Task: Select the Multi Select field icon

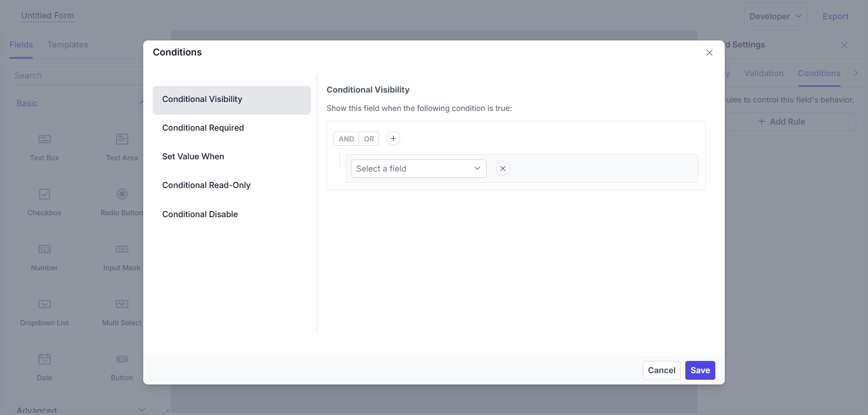Action: [x=122, y=304]
